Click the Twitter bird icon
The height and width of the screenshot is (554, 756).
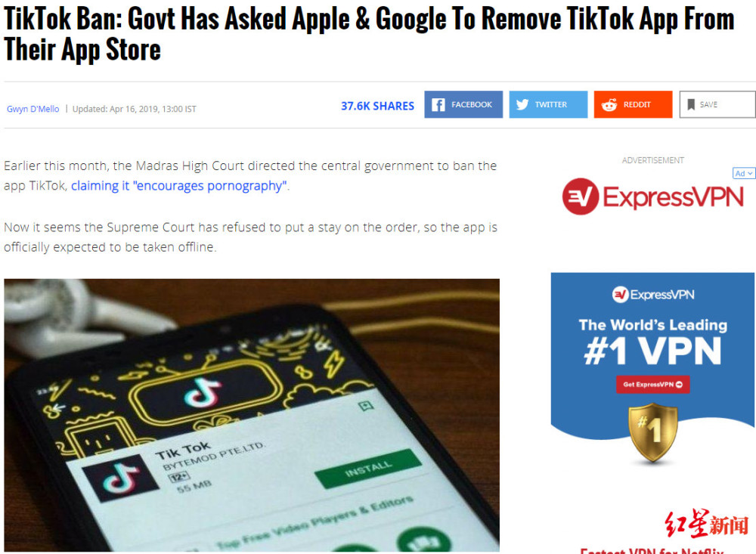pos(522,104)
